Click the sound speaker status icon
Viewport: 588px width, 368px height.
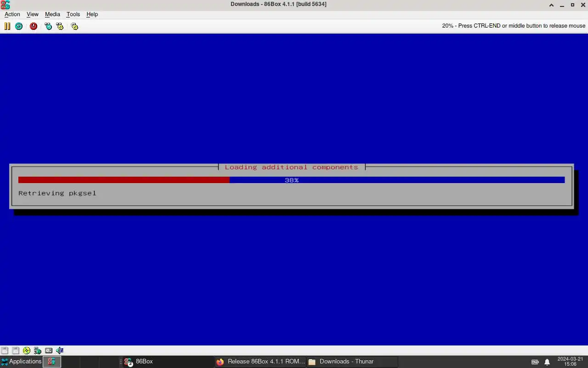click(60, 351)
